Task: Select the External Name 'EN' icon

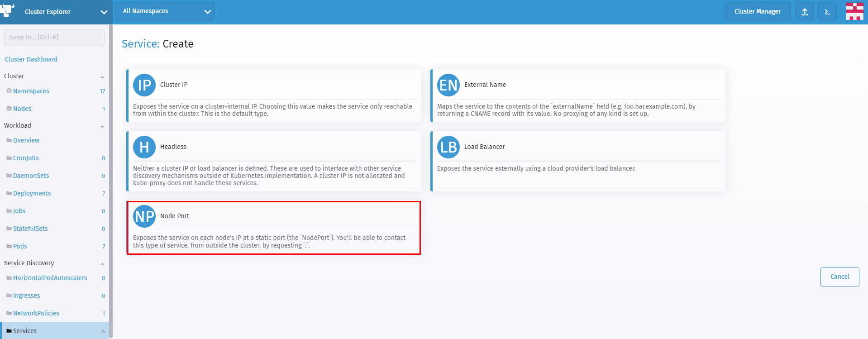Action: pos(448,85)
